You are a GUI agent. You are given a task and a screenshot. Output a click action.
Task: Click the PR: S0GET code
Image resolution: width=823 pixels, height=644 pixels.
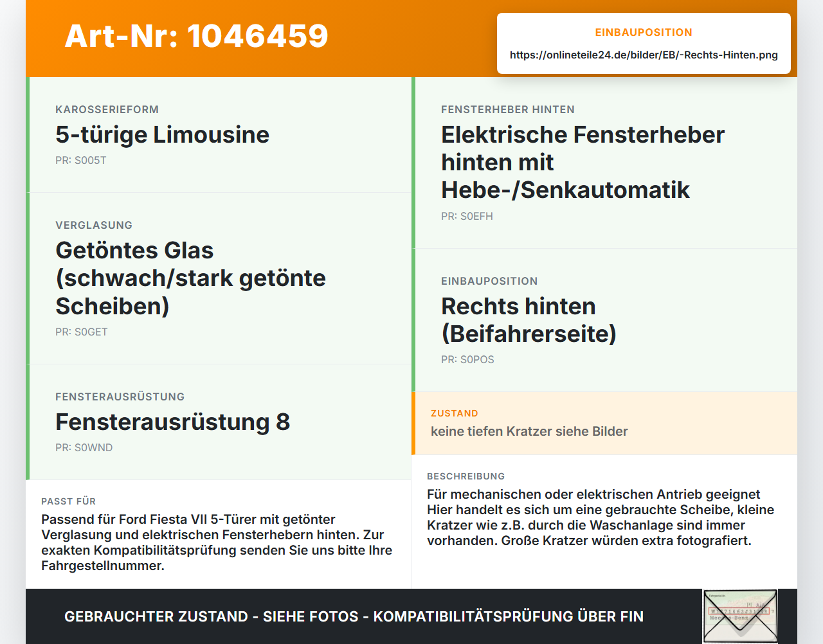82,332
